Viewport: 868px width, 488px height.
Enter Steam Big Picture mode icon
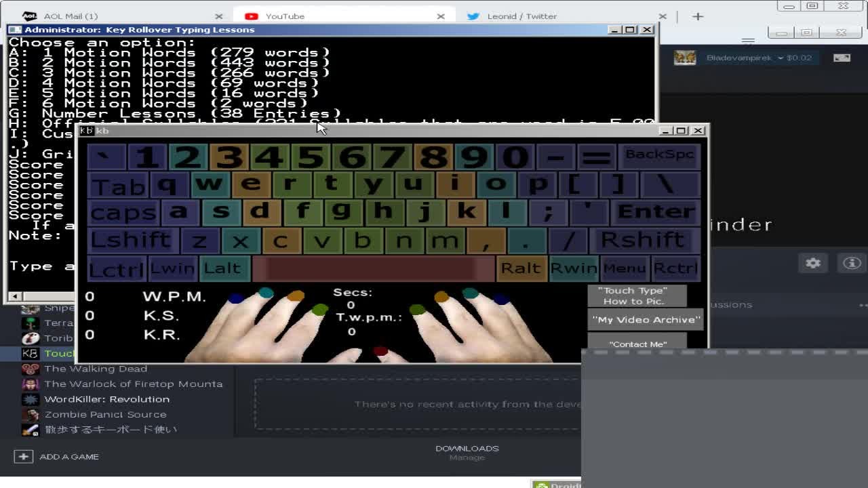842,58
